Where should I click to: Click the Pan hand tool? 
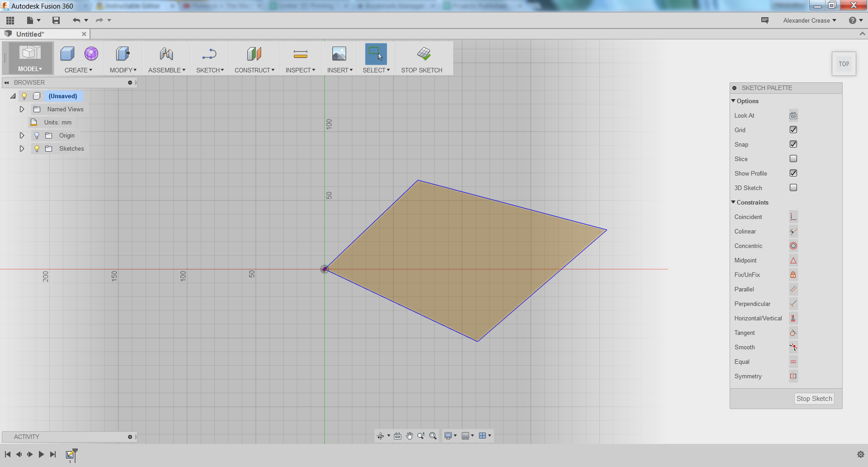409,436
